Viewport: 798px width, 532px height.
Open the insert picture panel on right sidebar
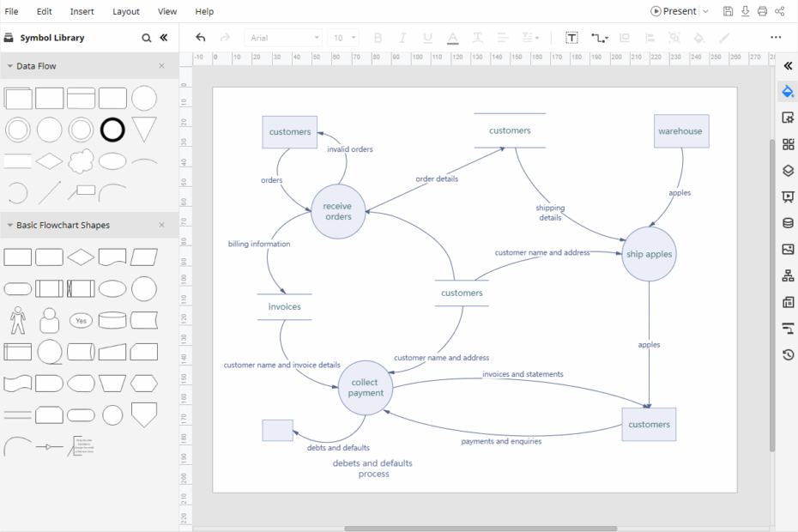787,249
